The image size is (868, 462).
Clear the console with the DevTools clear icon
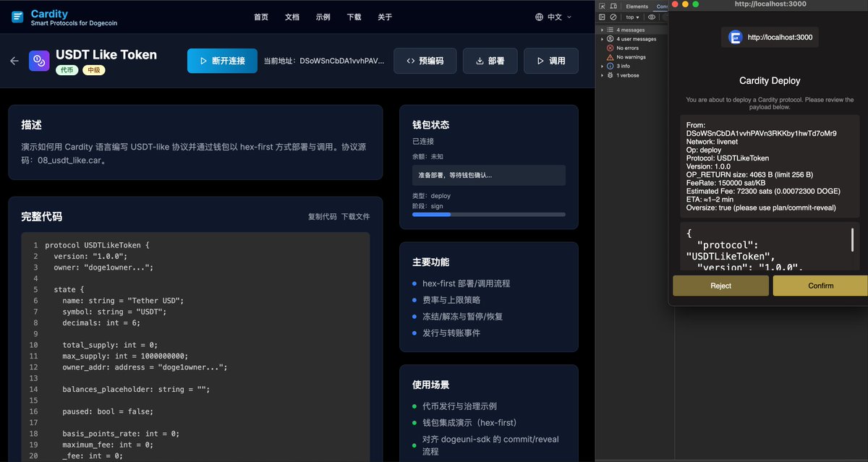(613, 17)
